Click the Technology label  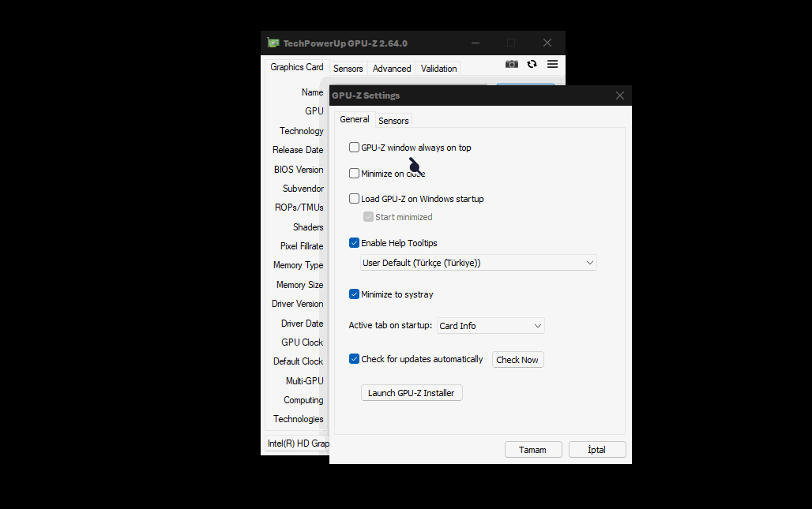point(302,131)
